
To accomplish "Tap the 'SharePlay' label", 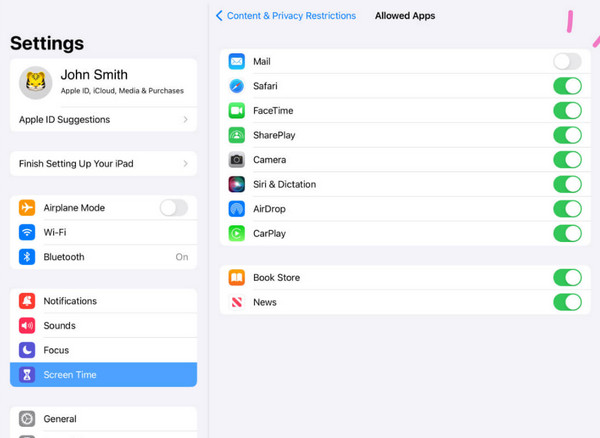I will pyautogui.click(x=274, y=135).
